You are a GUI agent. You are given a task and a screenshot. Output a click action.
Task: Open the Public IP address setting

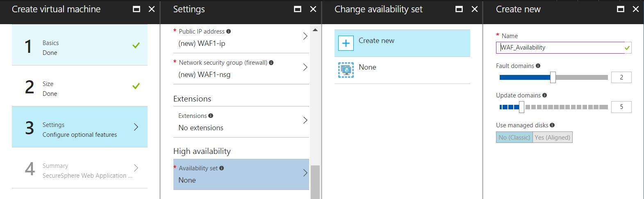241,37
